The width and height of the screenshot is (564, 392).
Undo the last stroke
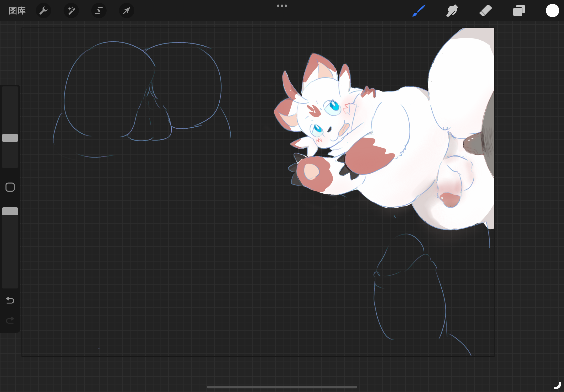(x=10, y=300)
